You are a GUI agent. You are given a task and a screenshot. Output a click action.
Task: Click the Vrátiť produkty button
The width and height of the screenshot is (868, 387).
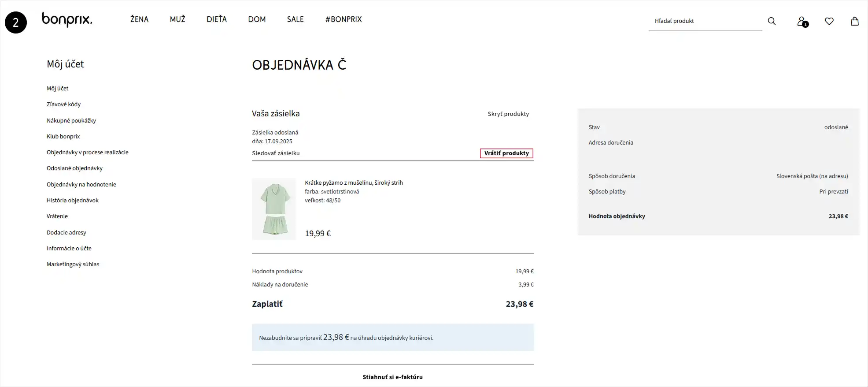[x=506, y=153]
